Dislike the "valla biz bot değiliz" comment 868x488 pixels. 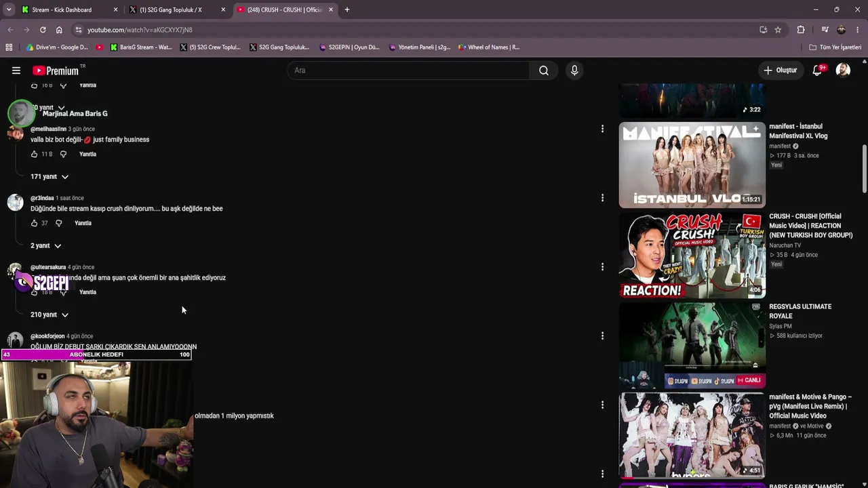pyautogui.click(x=63, y=155)
